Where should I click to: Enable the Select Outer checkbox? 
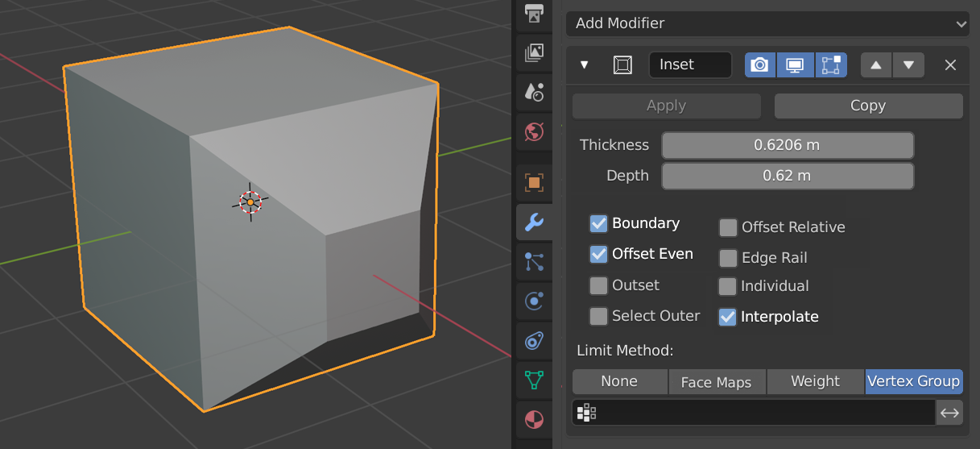(x=598, y=316)
